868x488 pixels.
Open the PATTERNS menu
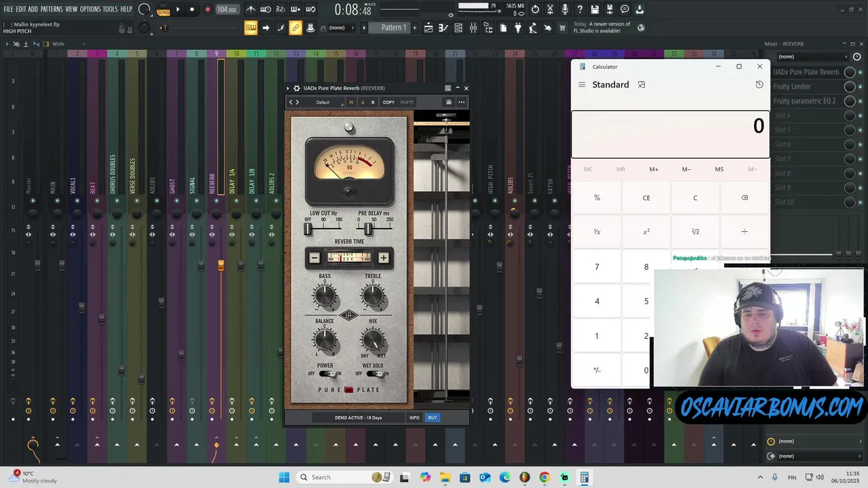tap(52, 9)
